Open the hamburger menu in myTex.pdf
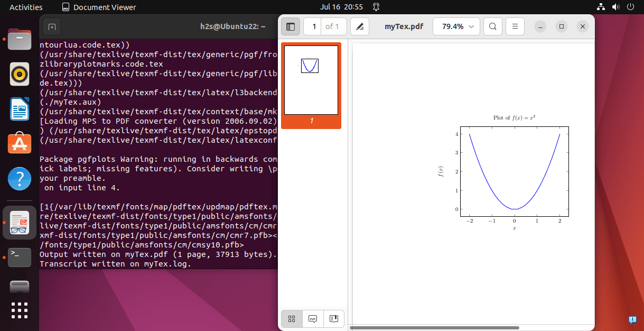This screenshot has width=644, height=331. [x=515, y=26]
